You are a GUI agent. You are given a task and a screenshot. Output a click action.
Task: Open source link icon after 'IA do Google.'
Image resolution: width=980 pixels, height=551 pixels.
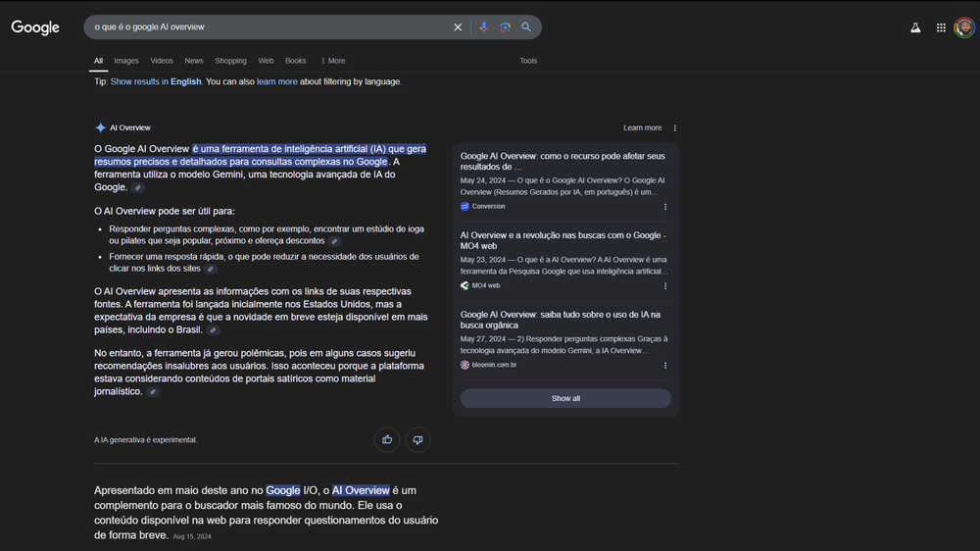138,187
